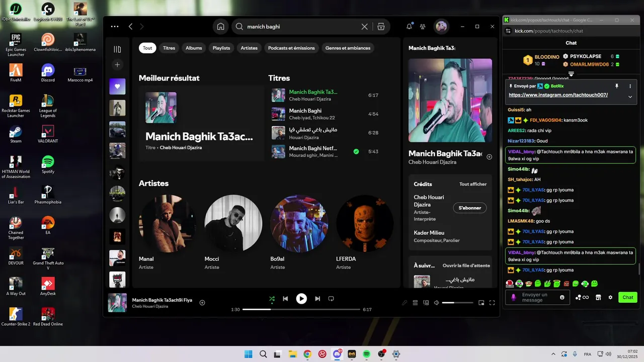
Task: Open Kick chat settings gear
Action: pyautogui.click(x=610, y=297)
